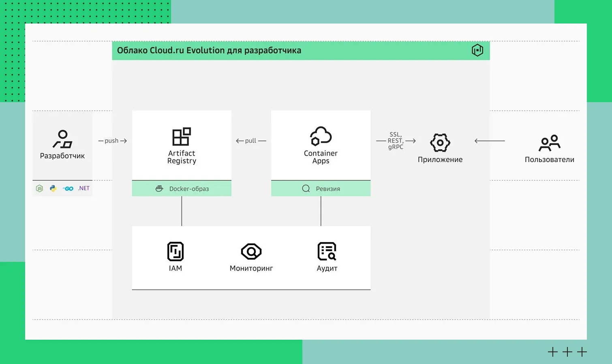Viewport: 612px width, 364px height.
Task: Click the 'Мониторинг' label
Action: [x=251, y=268]
